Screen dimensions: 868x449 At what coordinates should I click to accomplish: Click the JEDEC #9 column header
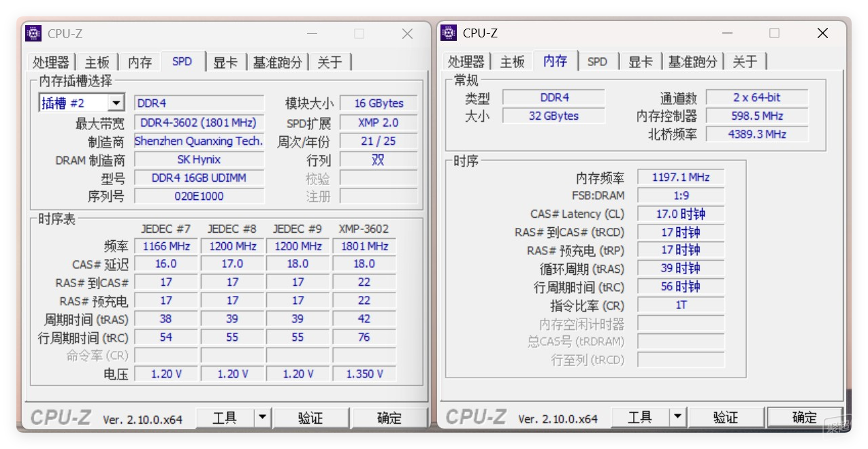point(298,229)
